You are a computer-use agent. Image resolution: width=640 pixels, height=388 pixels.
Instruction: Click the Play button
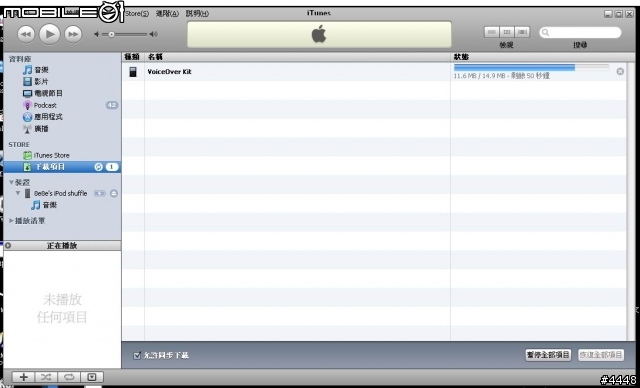point(50,34)
